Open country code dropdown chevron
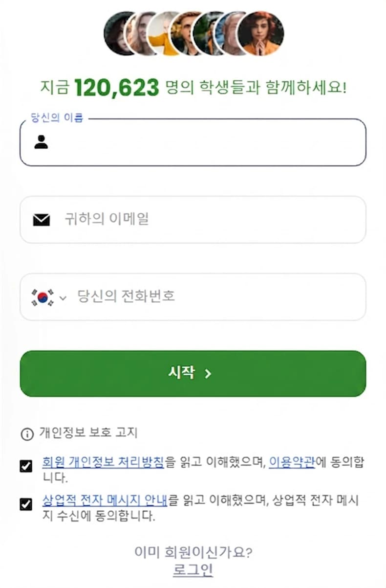The height and width of the screenshot is (588, 386). click(63, 297)
